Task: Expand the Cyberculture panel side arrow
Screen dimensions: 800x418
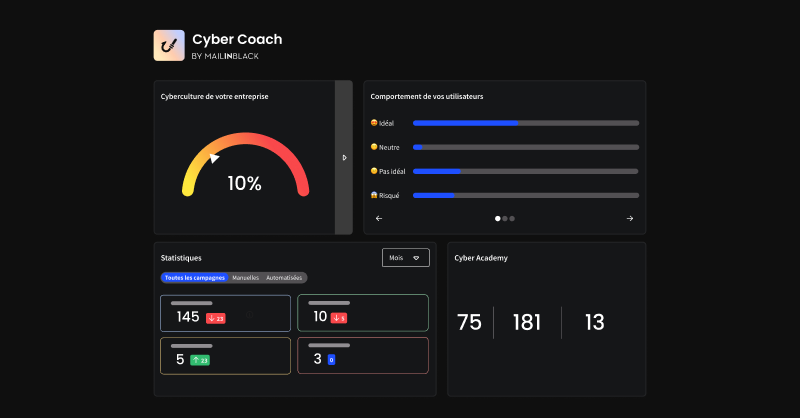Action: click(344, 157)
